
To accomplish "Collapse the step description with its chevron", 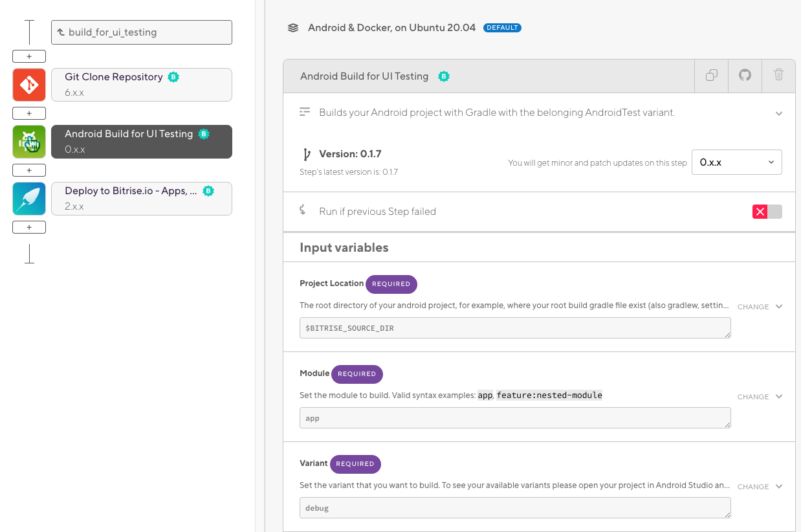I will [779, 113].
